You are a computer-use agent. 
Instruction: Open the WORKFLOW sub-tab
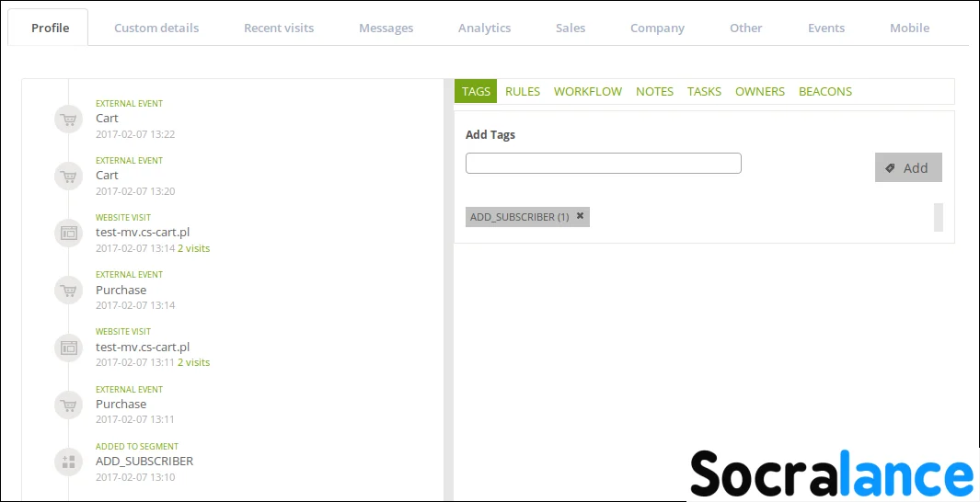pyautogui.click(x=587, y=91)
